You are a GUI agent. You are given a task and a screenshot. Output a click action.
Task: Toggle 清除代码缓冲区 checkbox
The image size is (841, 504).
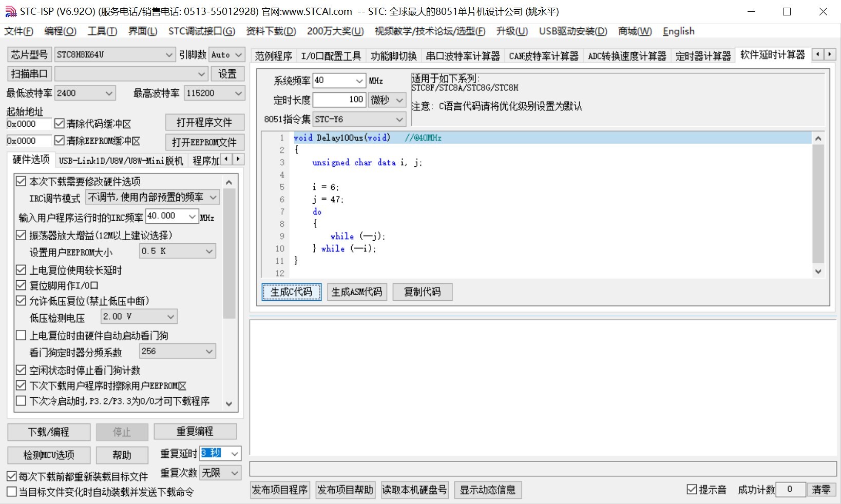59,124
